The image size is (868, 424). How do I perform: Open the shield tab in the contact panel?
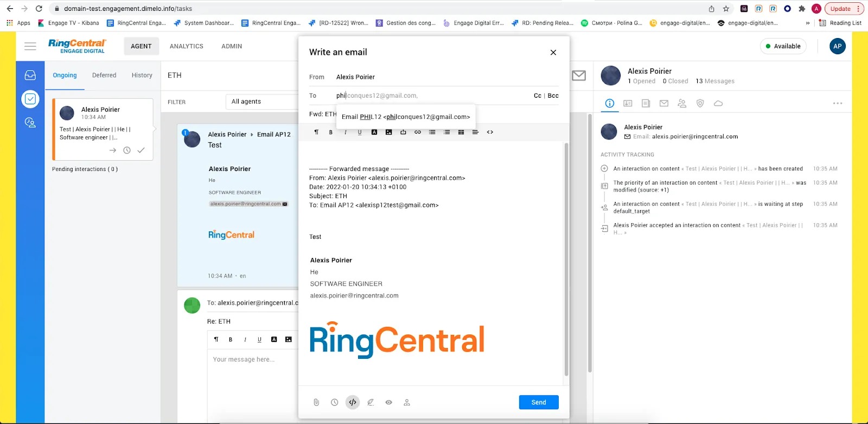pos(700,103)
